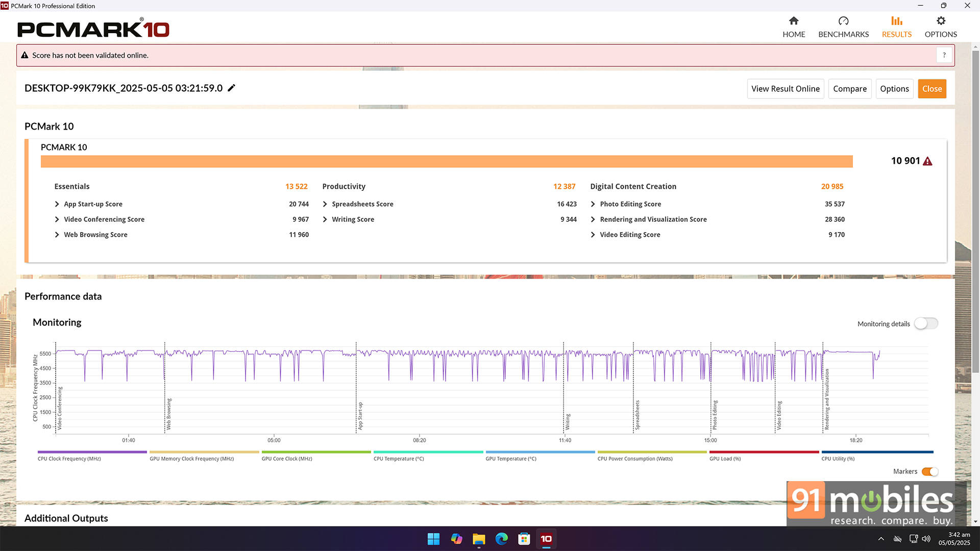Open the clock and date panel
Screen dimensions: 980x551
tap(954, 539)
